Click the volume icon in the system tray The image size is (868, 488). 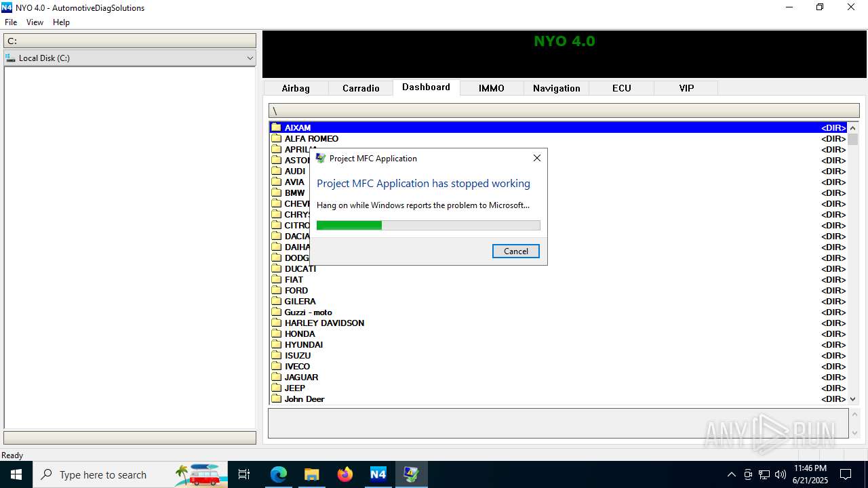tap(781, 474)
